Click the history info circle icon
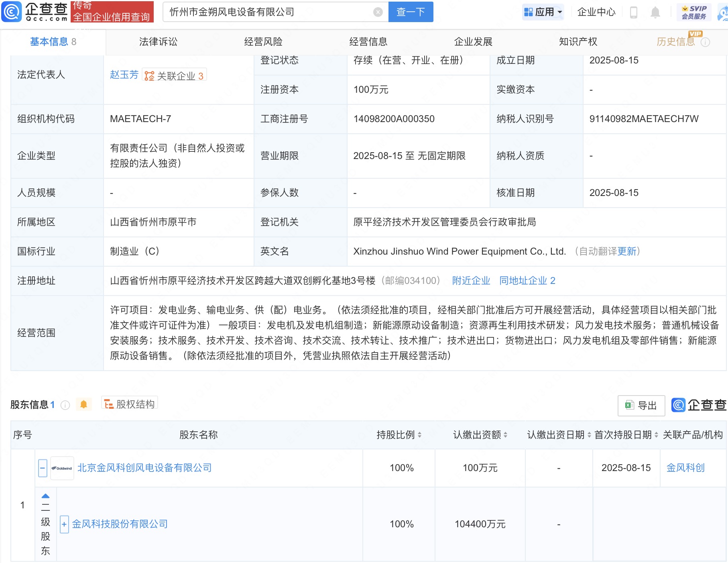 coord(705,42)
